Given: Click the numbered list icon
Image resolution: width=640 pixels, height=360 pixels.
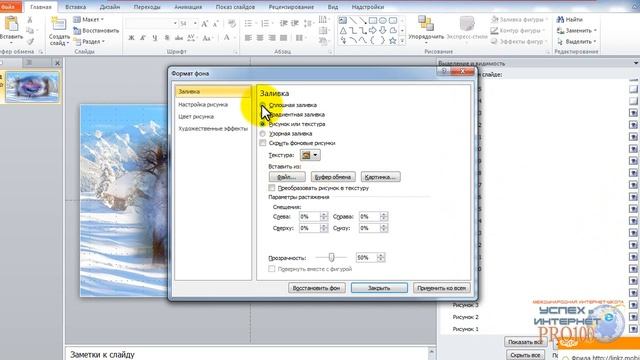Looking at the screenshot, I should pos(266,24).
